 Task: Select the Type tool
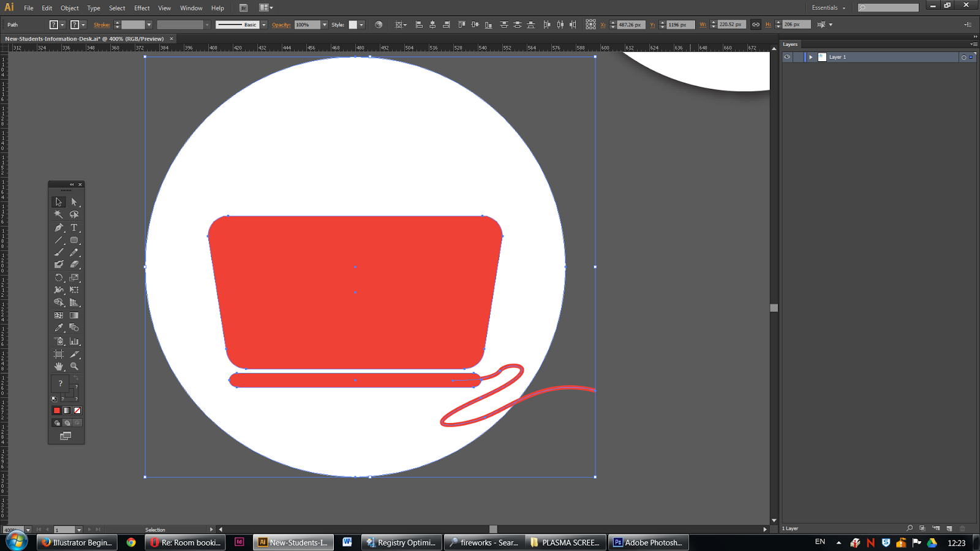(x=74, y=227)
